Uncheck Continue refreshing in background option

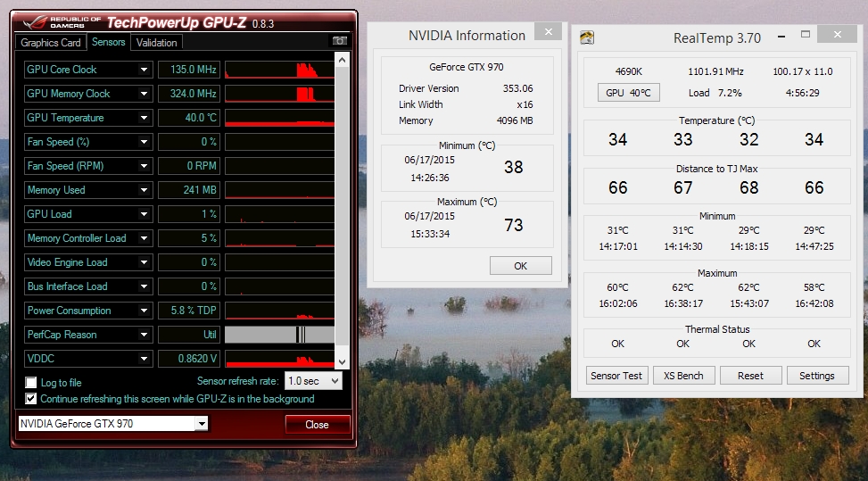31,399
